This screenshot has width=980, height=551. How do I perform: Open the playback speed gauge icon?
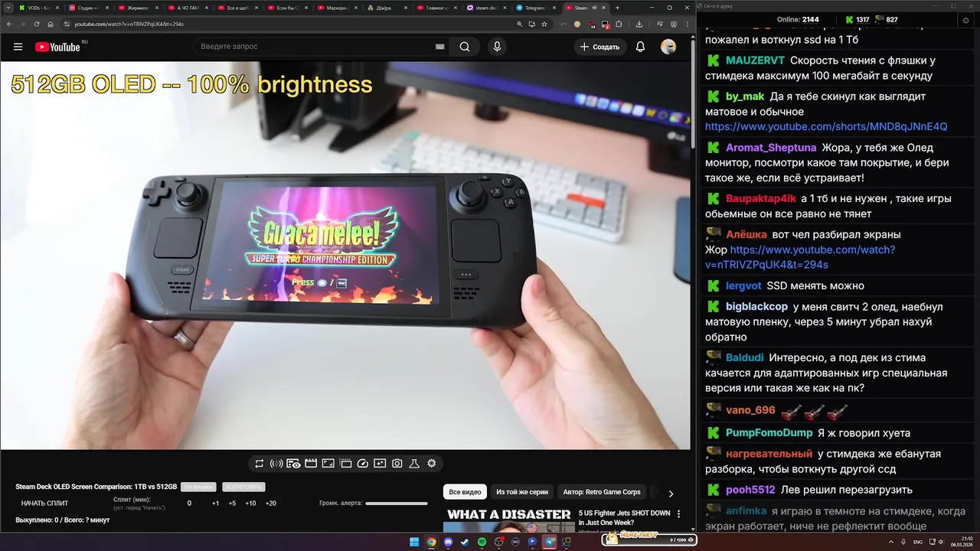point(363,464)
